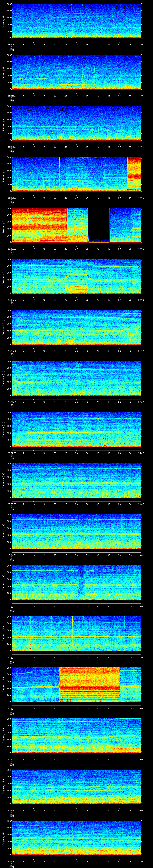Open the spectrogram panel starting at 23:20:00

click(x=76, y=327)
